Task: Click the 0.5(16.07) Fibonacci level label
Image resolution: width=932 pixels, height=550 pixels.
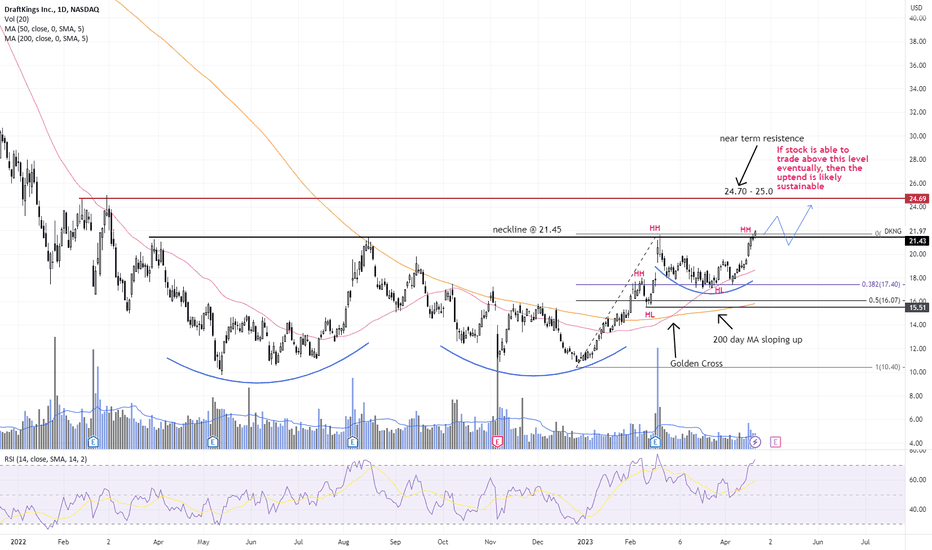Action: coord(884,300)
